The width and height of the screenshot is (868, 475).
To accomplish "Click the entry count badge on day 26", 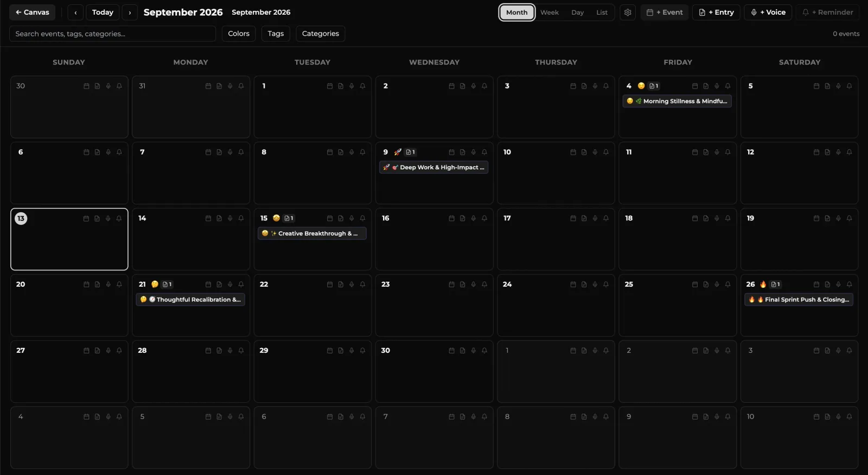I will [x=776, y=284].
